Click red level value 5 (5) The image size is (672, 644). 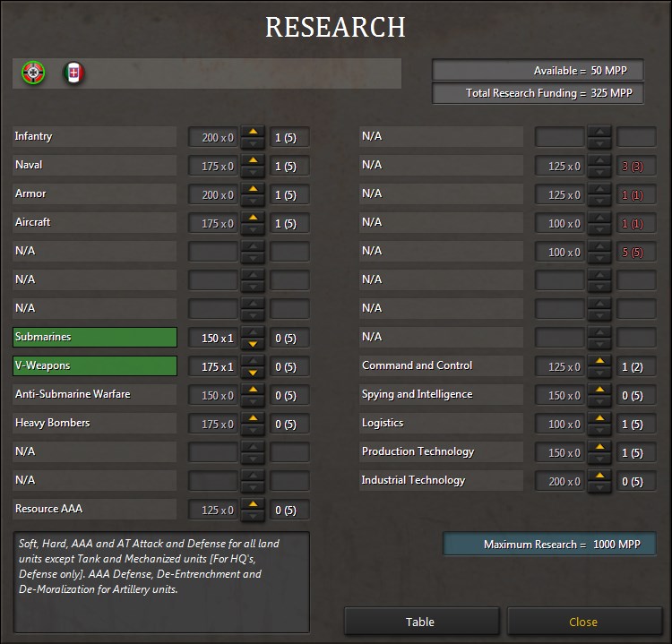pos(636,253)
